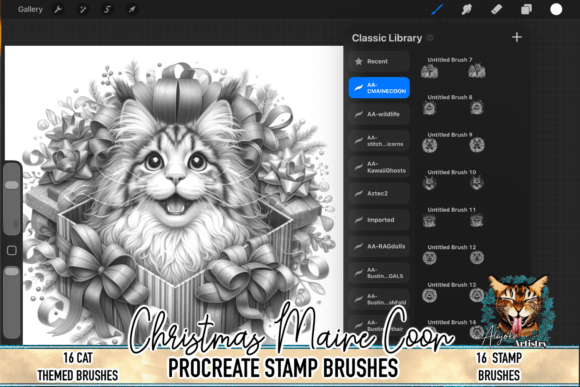Select the Aztec2 brush set
This screenshot has height=387, width=580.
pos(379,194)
